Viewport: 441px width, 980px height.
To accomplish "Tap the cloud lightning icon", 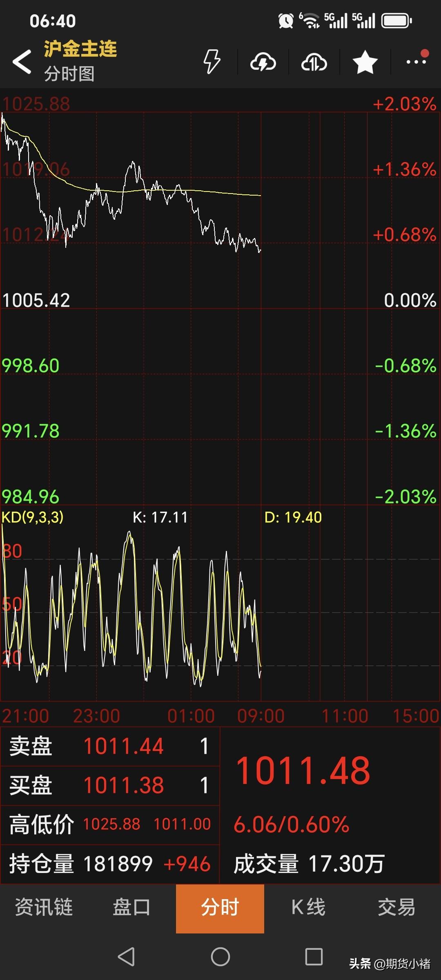I will [x=263, y=62].
